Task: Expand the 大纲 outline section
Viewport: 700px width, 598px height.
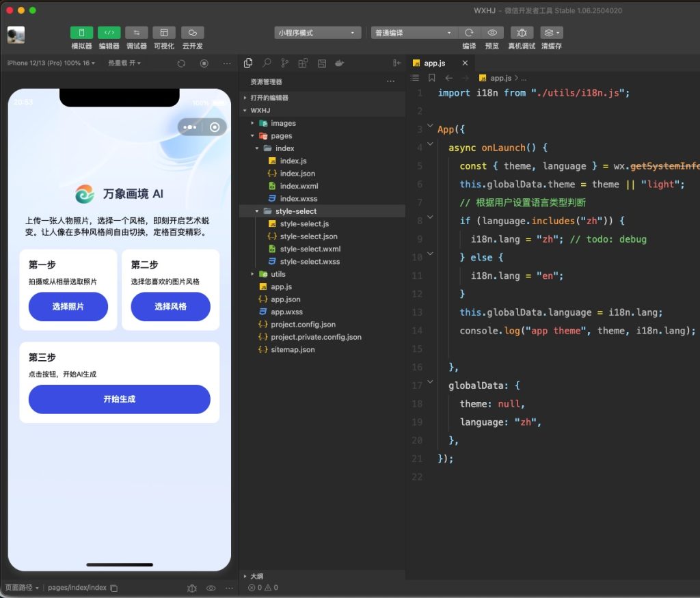Action: pyautogui.click(x=258, y=576)
